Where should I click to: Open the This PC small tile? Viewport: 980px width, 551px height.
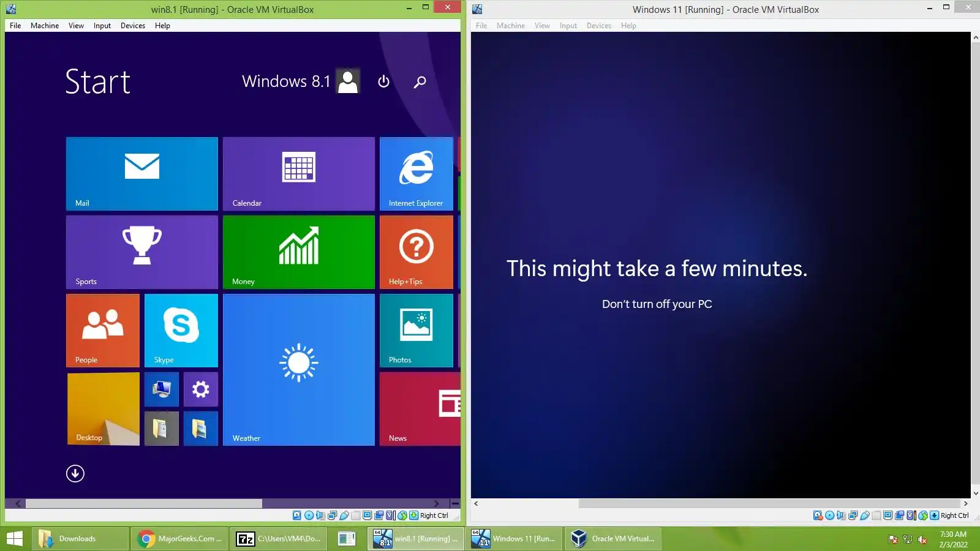pyautogui.click(x=162, y=389)
